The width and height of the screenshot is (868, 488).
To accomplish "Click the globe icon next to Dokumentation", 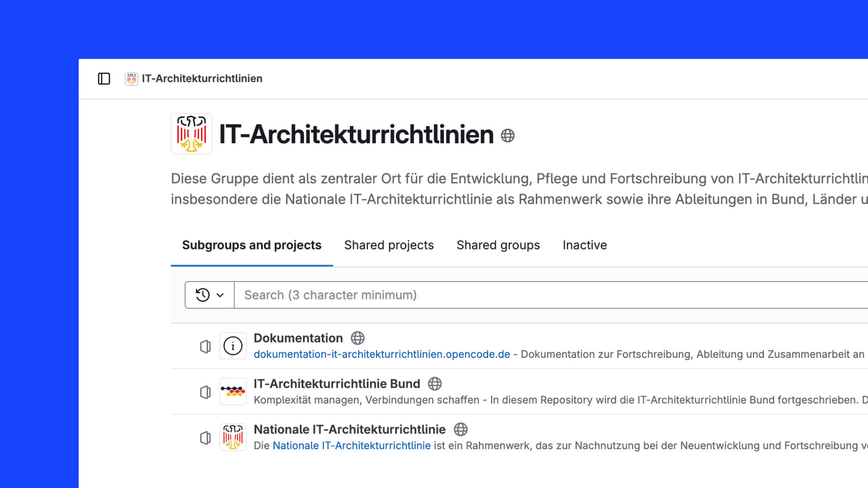I will tap(358, 338).
